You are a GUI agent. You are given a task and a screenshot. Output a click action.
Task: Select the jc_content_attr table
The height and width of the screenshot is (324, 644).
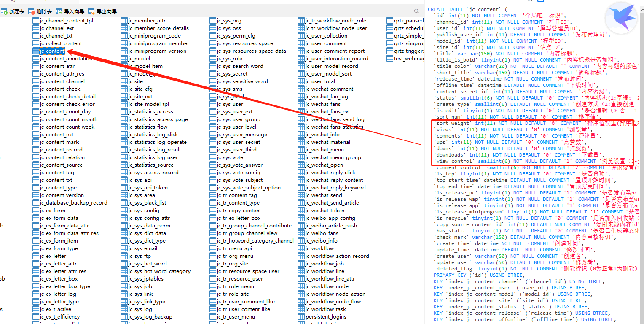[57, 66]
